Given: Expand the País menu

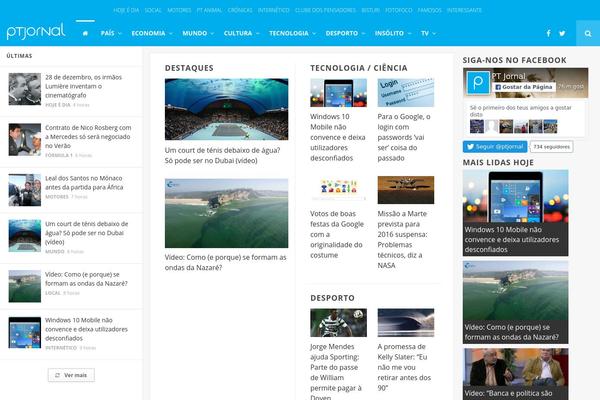Looking at the screenshot, I should click(111, 33).
